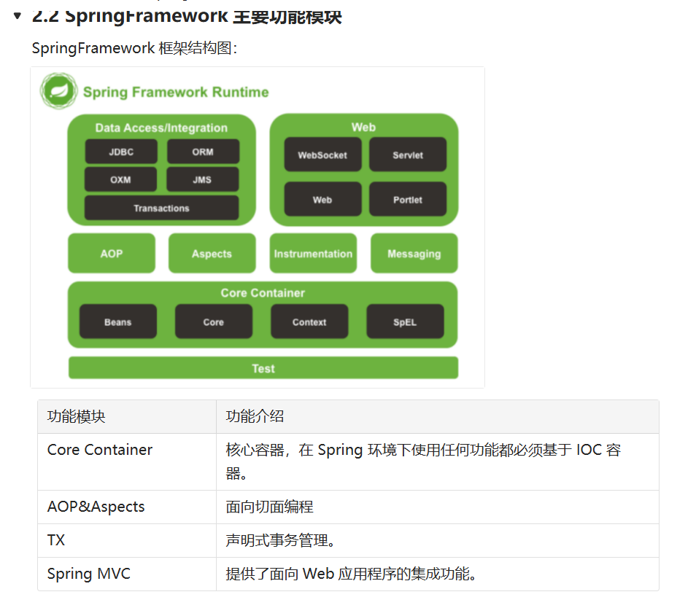The width and height of the screenshot is (696, 616).
Task: Click the 面向切面编程 description cell
Action: pos(437,507)
